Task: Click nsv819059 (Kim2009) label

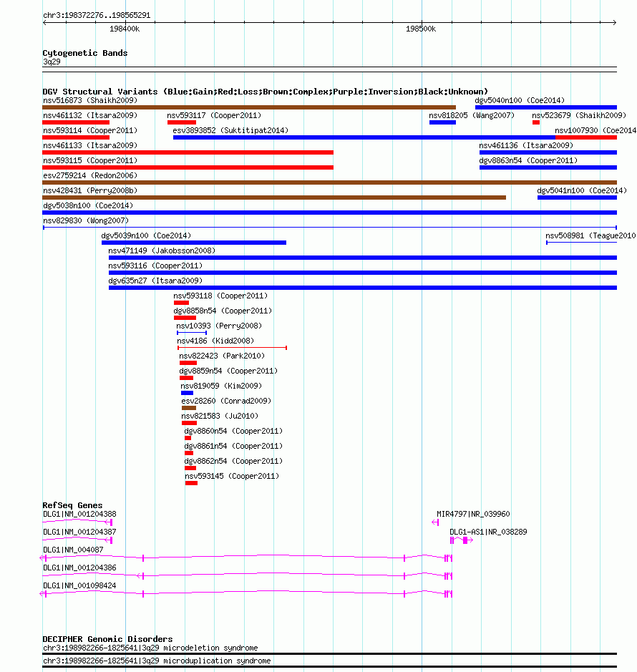Action: point(221,386)
